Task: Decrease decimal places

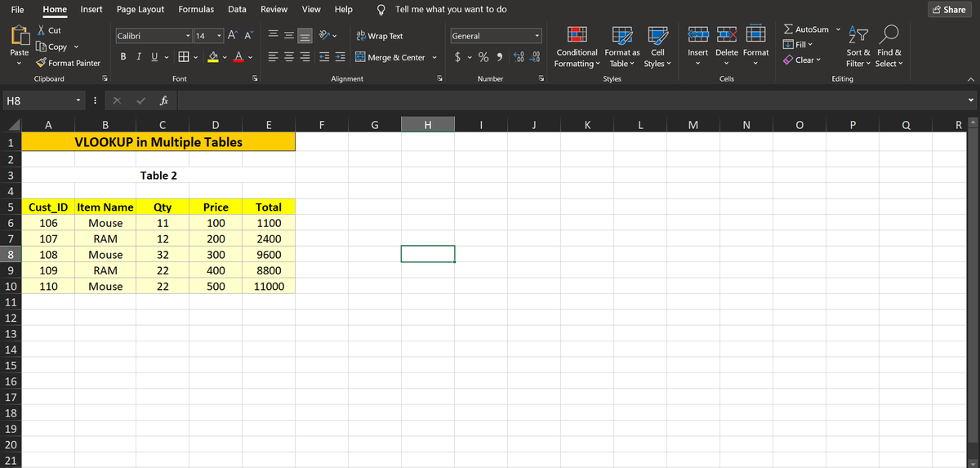Action: coord(536,57)
